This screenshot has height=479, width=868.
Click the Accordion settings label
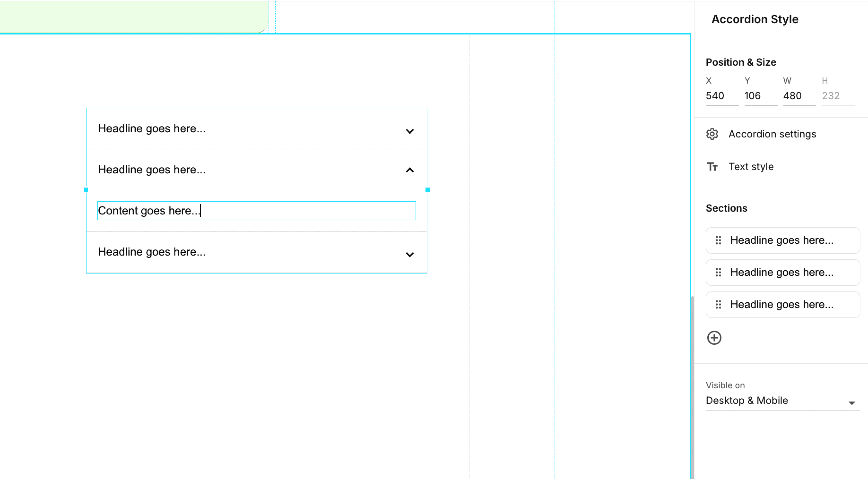(772, 134)
